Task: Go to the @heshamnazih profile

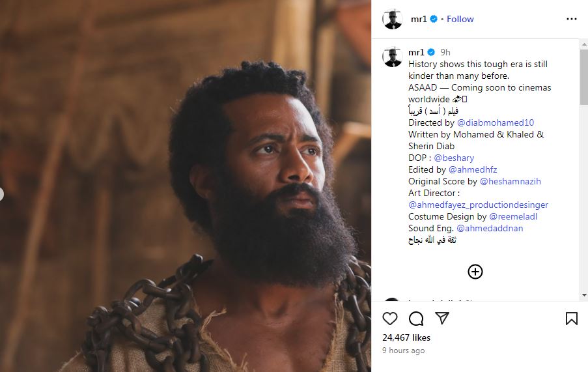Action: 511,181
